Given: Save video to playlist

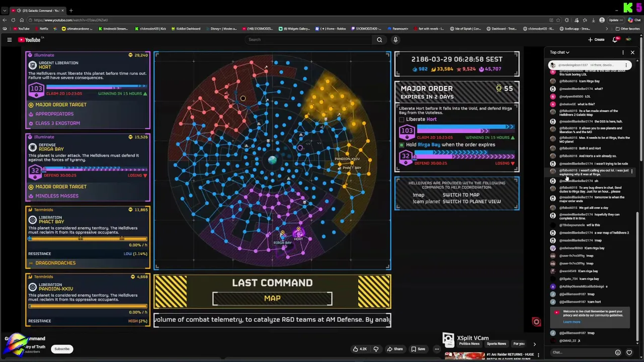Looking at the screenshot, I should point(418,349).
